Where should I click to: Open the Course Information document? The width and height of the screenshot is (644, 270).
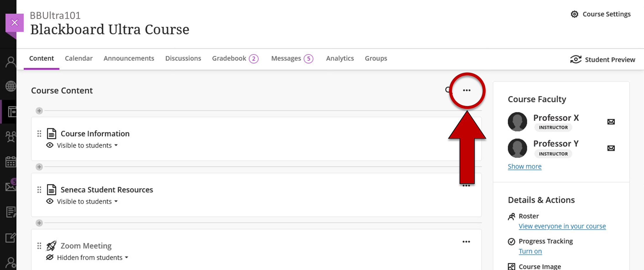(x=95, y=134)
